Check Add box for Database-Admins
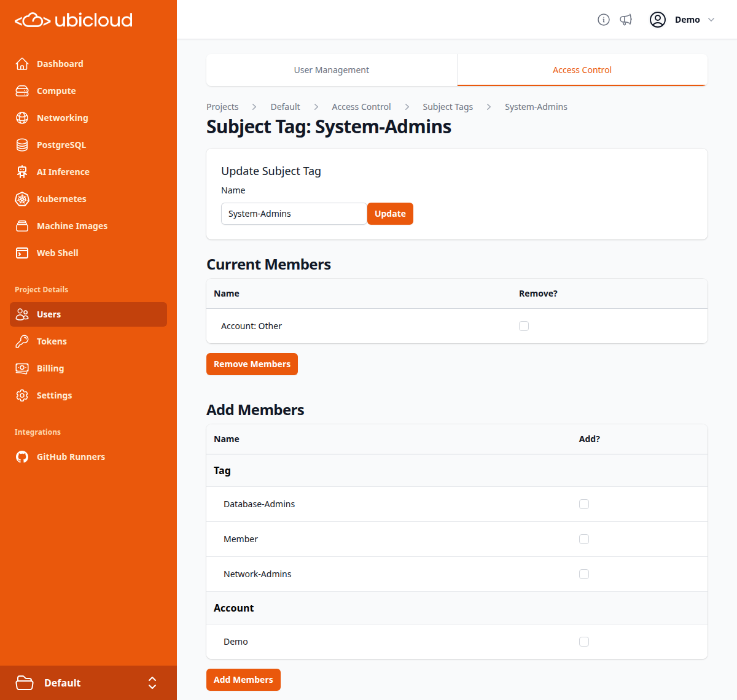Image resolution: width=737 pixels, height=700 pixels. click(584, 504)
